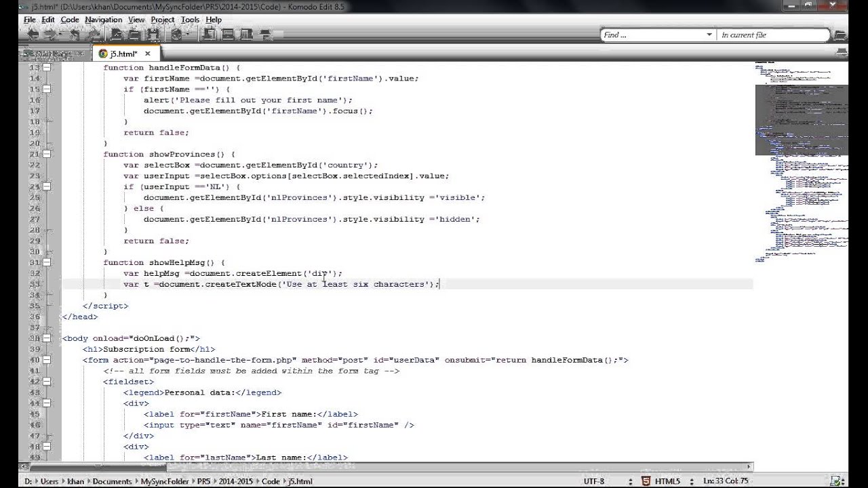The width and height of the screenshot is (868, 488).
Task: Open the View menu
Action: [x=136, y=20]
